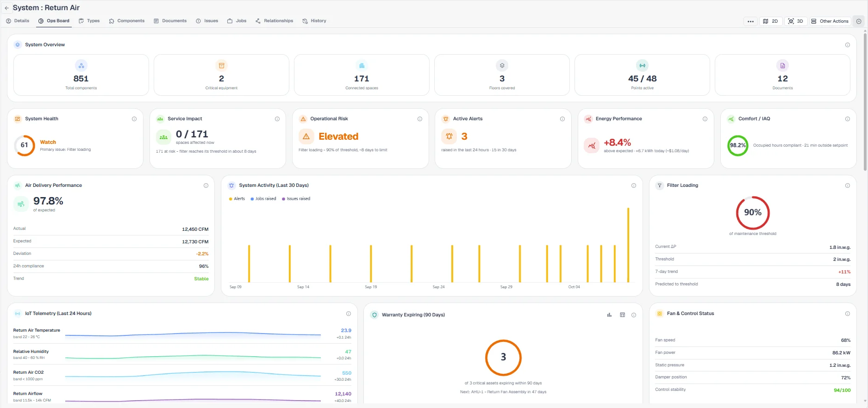Click the Points active signal icon

click(x=642, y=66)
